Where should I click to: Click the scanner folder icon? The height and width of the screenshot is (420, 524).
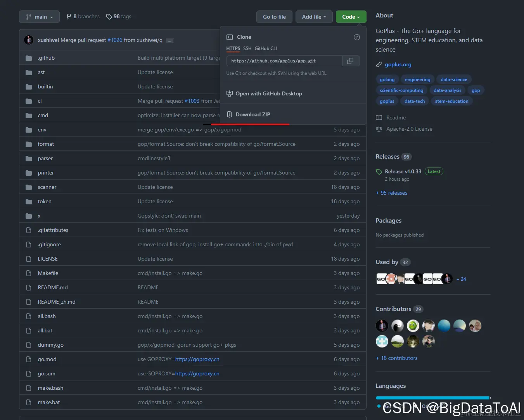pos(29,187)
